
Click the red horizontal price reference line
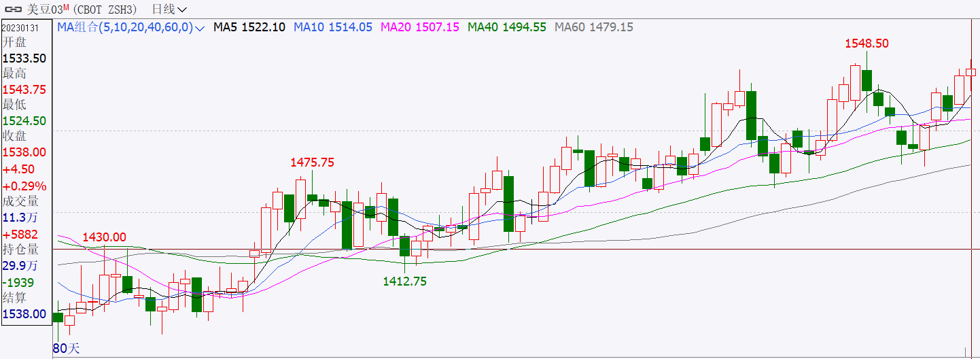pos(517,249)
